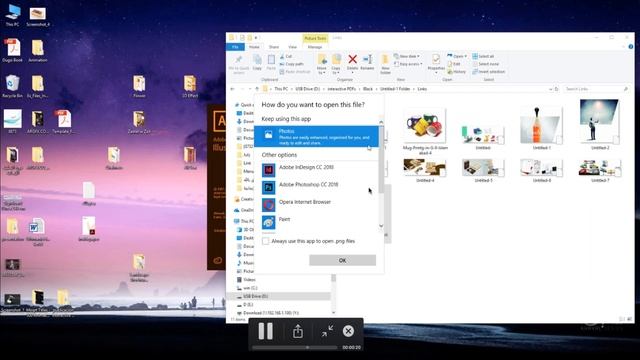Switch to the Share ribbon tab
This screenshot has width=640, height=360.
coord(274,47)
